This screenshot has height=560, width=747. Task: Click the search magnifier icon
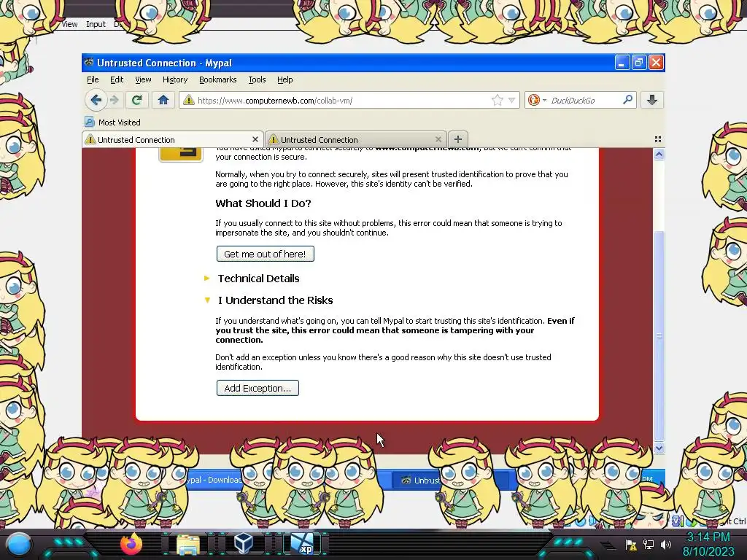(627, 99)
